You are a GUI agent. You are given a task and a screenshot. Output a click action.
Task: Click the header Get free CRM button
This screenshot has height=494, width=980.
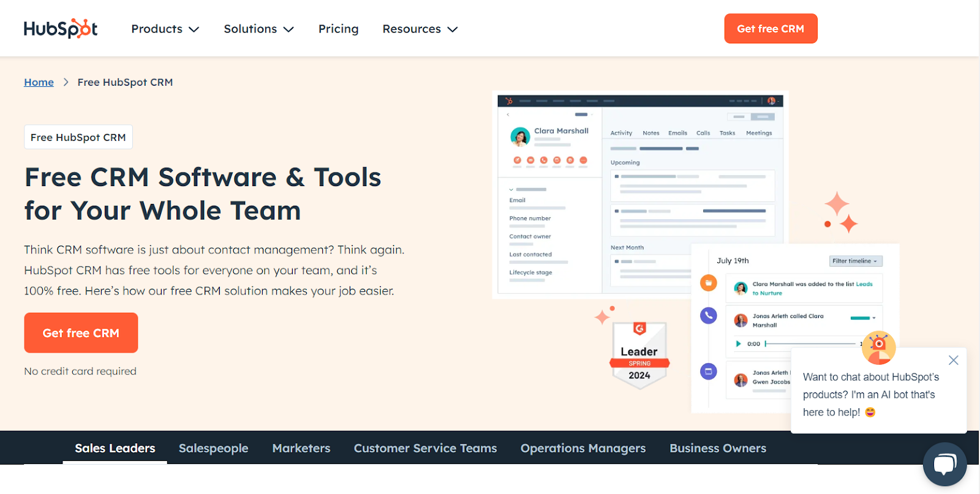[771, 29]
